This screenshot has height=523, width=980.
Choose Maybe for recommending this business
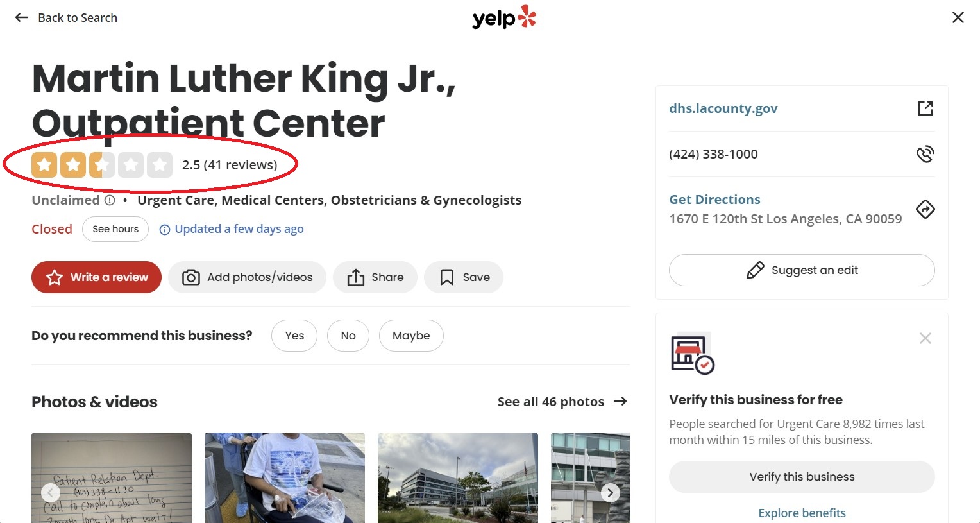pos(411,336)
